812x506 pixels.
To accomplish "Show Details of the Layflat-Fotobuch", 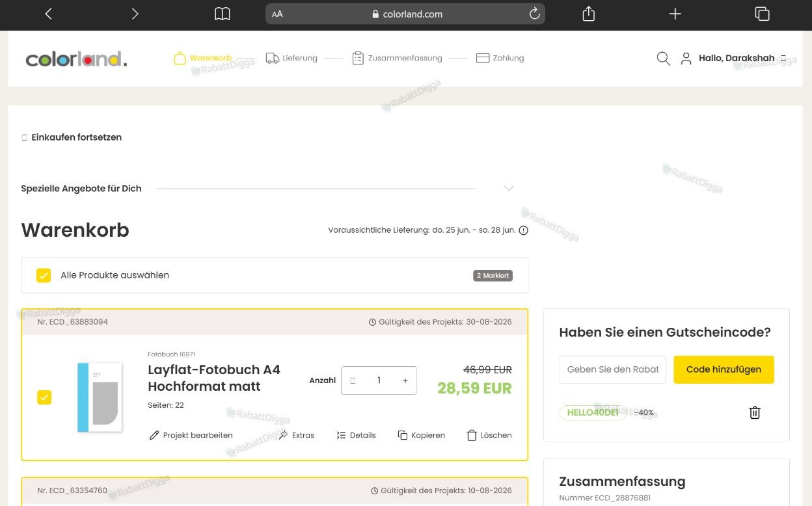I will tap(356, 435).
